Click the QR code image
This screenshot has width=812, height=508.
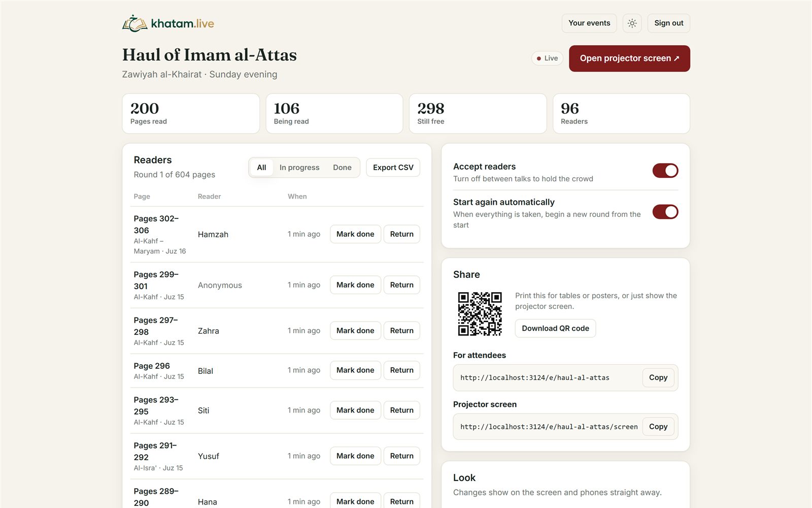coord(480,313)
